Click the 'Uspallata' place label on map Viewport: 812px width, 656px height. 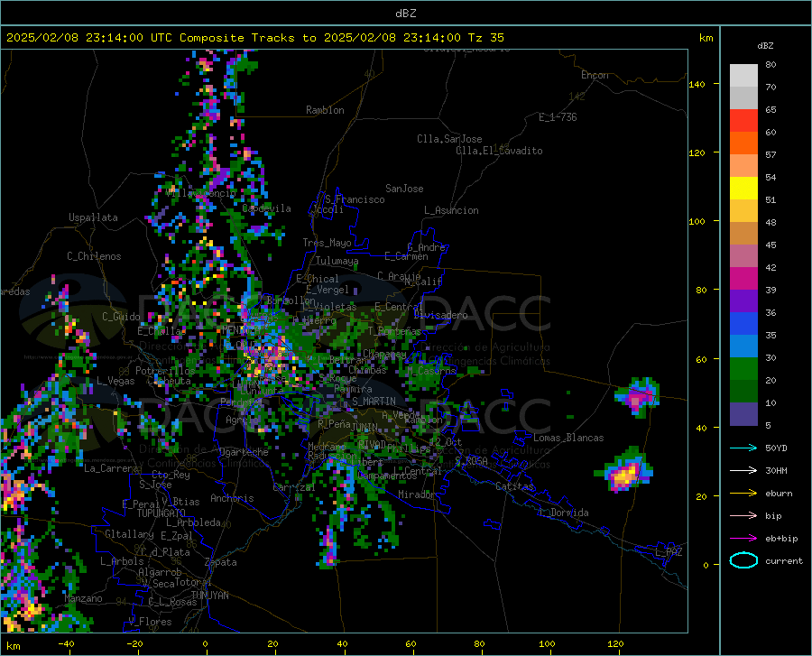tap(93, 217)
